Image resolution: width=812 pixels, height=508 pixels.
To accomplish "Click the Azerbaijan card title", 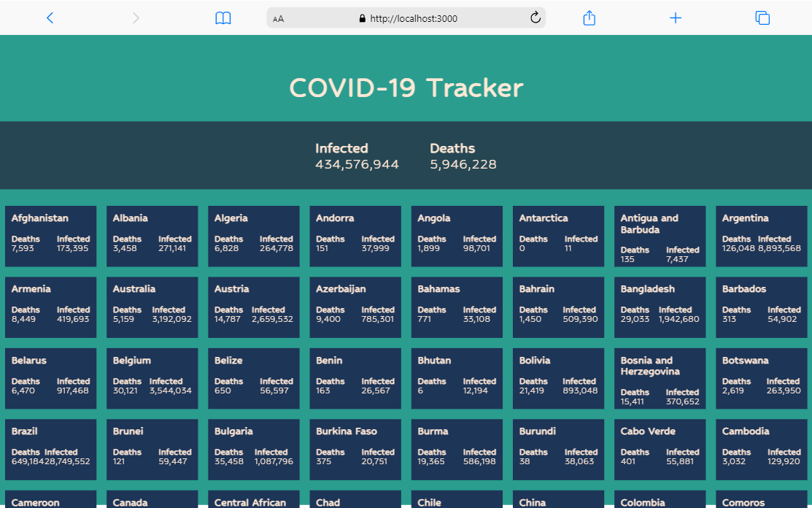I will pyautogui.click(x=341, y=289).
